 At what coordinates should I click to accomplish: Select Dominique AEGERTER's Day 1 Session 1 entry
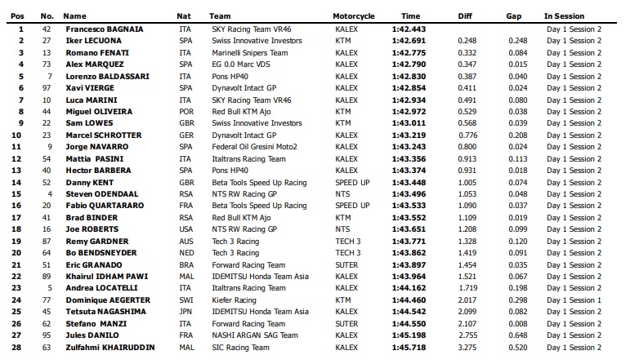[x=574, y=300]
